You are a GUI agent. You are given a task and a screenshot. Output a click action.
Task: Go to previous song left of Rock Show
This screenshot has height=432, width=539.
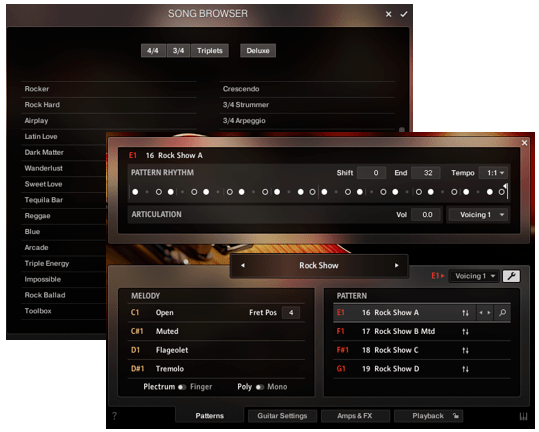[x=243, y=265]
